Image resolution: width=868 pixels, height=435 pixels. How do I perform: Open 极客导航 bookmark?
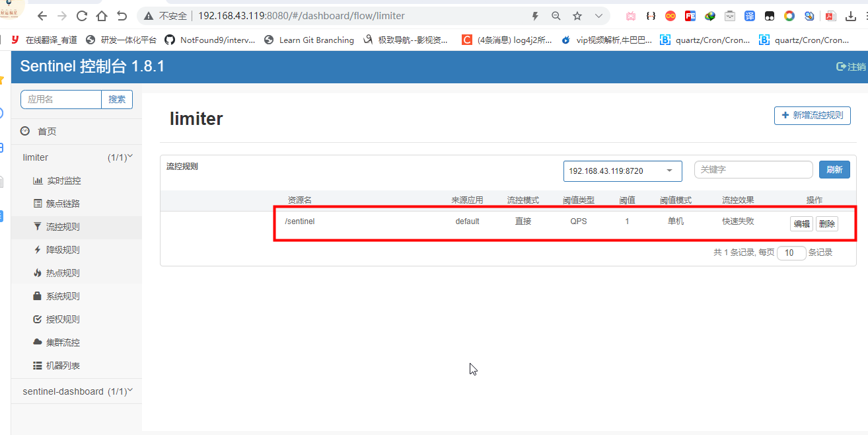(406, 40)
